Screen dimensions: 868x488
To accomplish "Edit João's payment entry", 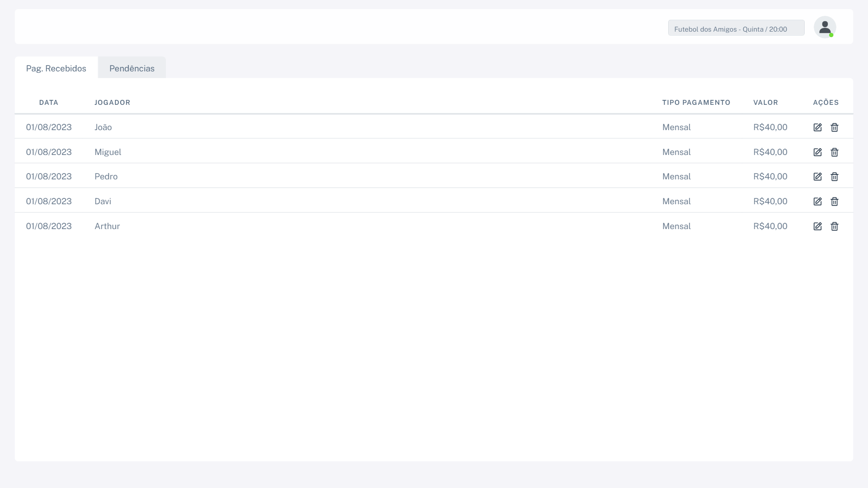I will point(817,127).
